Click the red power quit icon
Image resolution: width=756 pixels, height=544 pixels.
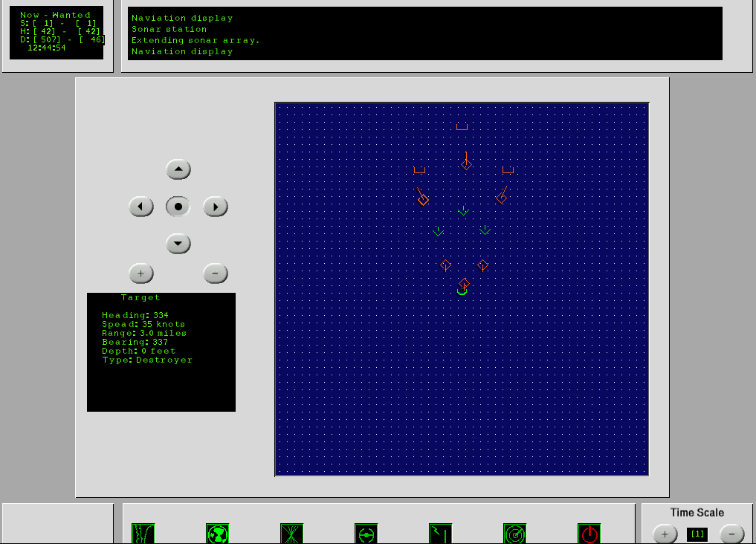tap(589, 534)
